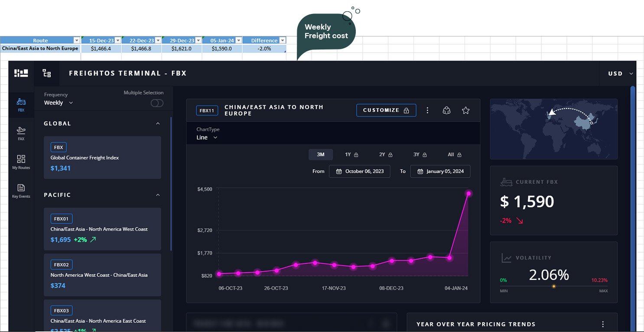The width and height of the screenshot is (644, 332).
Task: Open the Weekly frequency dropdown
Action: [59, 103]
